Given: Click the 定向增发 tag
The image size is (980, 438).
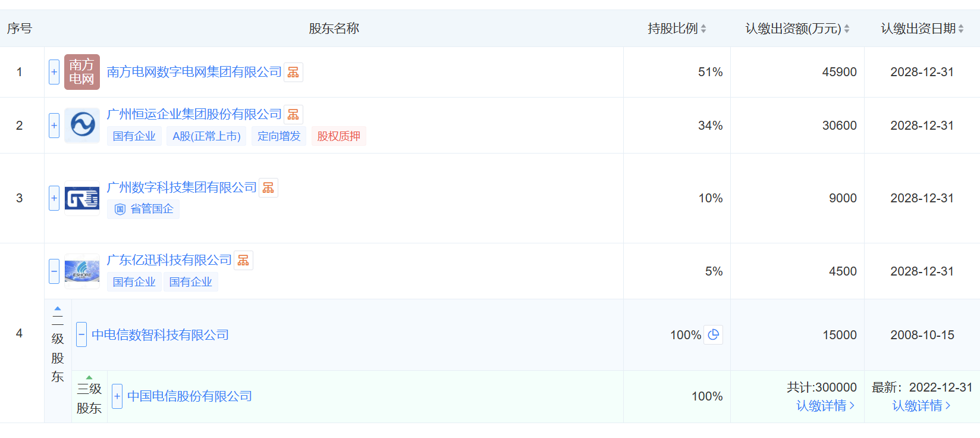Looking at the screenshot, I should coord(279,136).
